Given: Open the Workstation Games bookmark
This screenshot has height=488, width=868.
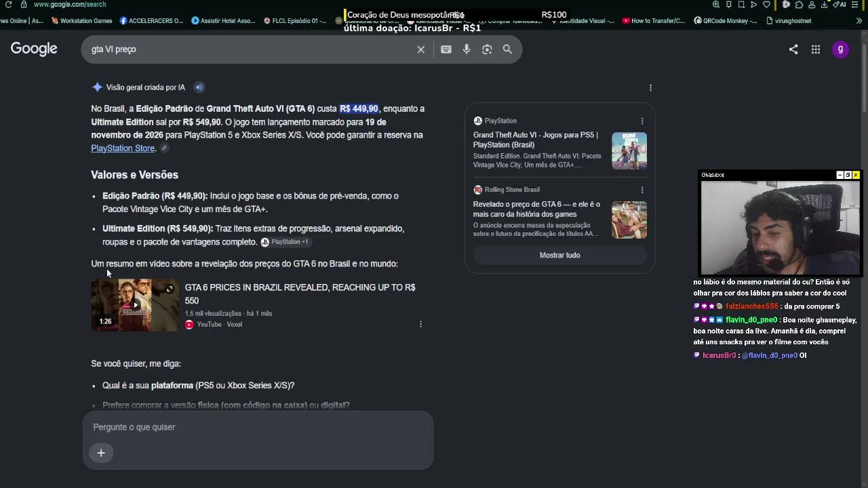Looking at the screenshot, I should point(81,21).
